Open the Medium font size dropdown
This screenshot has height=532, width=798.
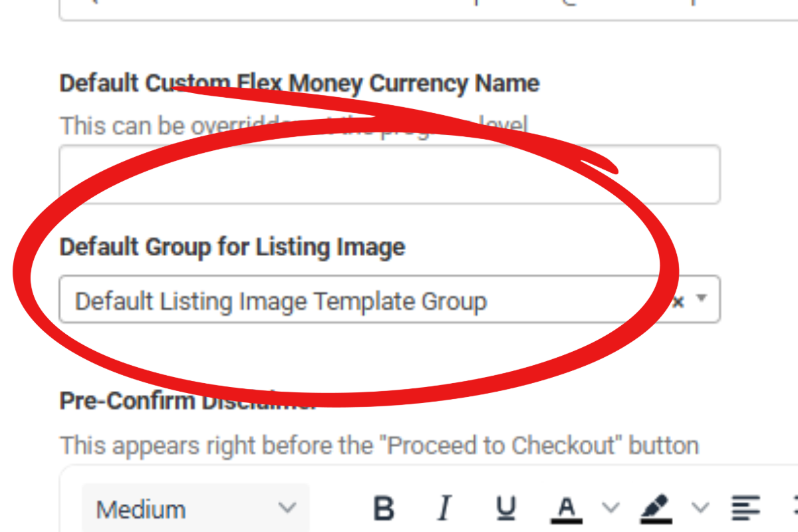[x=196, y=509]
